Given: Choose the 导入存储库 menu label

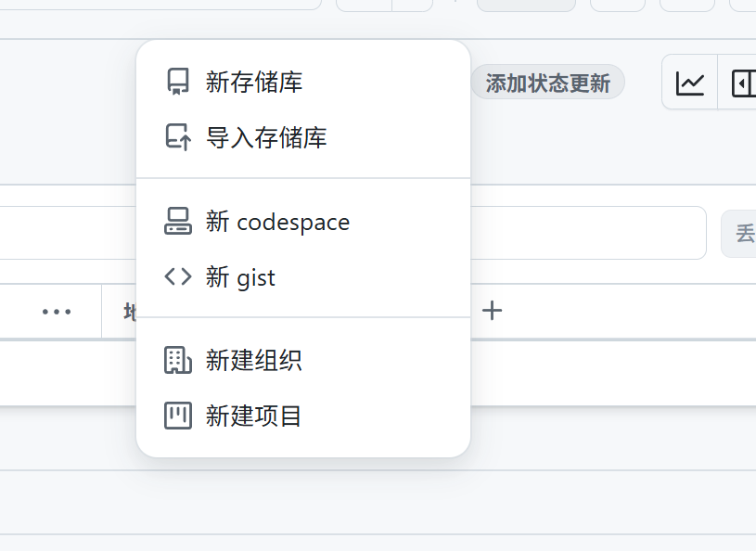Looking at the screenshot, I should pyautogui.click(x=266, y=138).
